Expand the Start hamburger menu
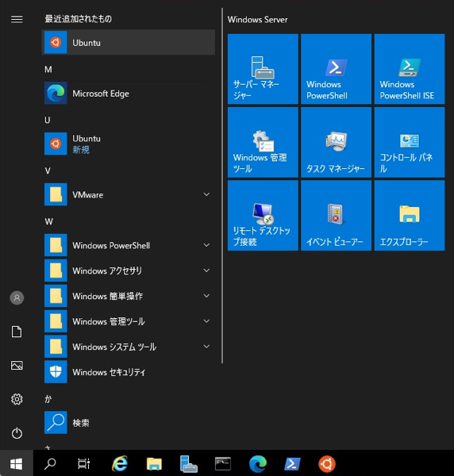The width and height of the screenshot is (454, 476). tap(17, 19)
